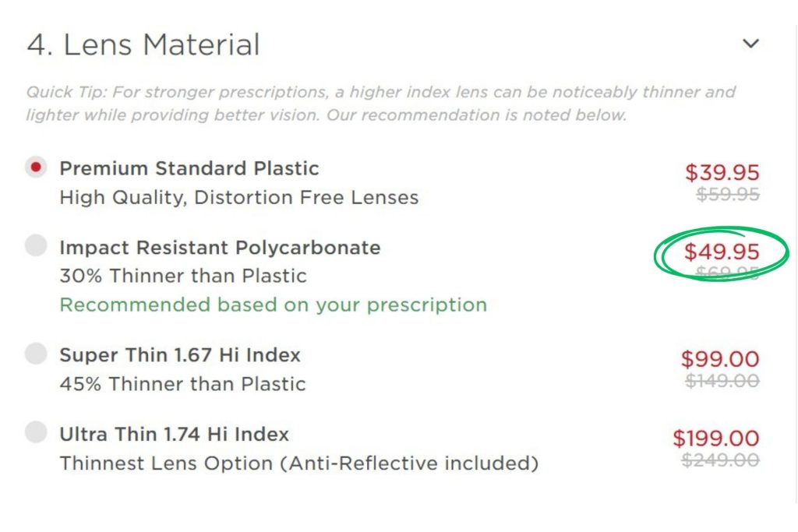Click the crossed-out $59.95 original price

tap(726, 195)
